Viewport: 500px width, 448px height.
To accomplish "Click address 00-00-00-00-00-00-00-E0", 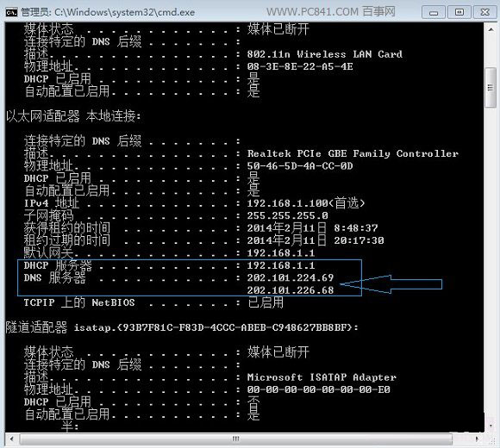I will (x=319, y=389).
